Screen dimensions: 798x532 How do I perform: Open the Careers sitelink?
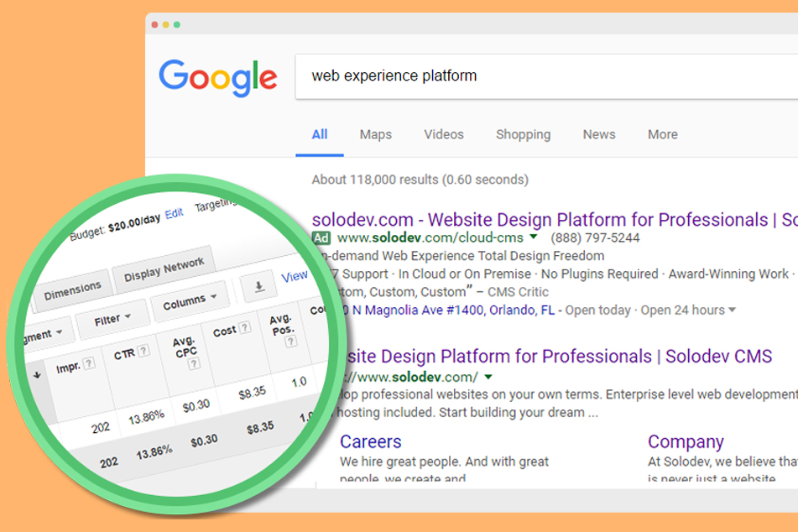tap(371, 442)
